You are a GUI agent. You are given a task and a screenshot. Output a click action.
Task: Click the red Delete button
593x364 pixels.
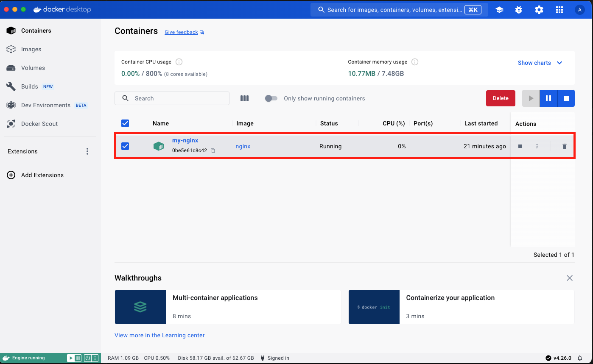(501, 98)
